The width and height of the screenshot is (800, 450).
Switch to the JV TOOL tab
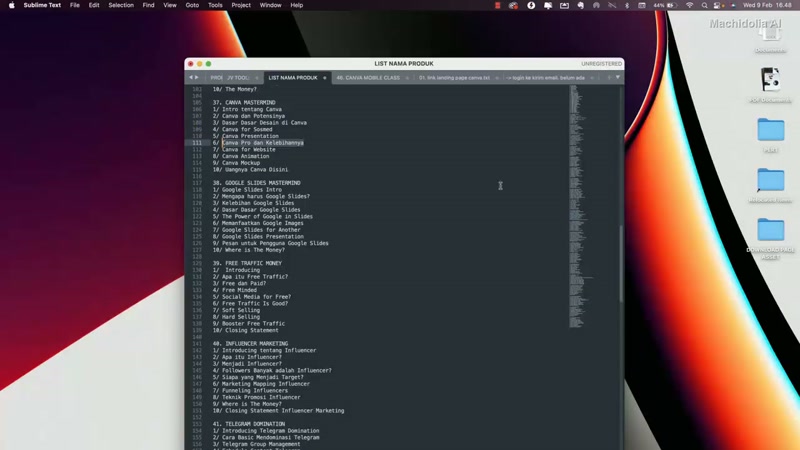[238, 78]
